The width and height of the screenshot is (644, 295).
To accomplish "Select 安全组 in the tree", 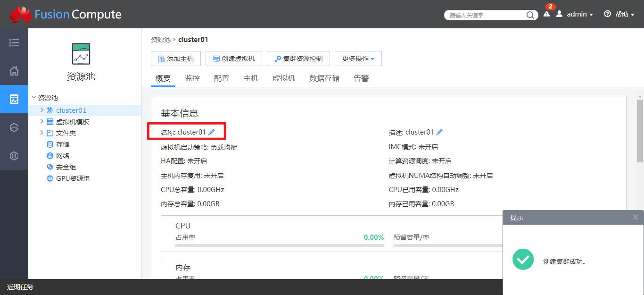I will (x=66, y=167).
